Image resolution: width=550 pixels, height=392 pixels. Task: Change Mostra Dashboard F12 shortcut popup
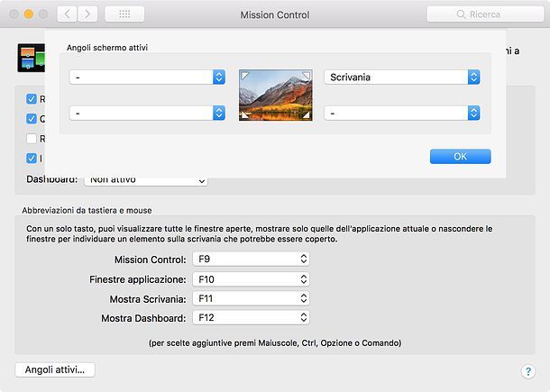pyautogui.click(x=252, y=318)
